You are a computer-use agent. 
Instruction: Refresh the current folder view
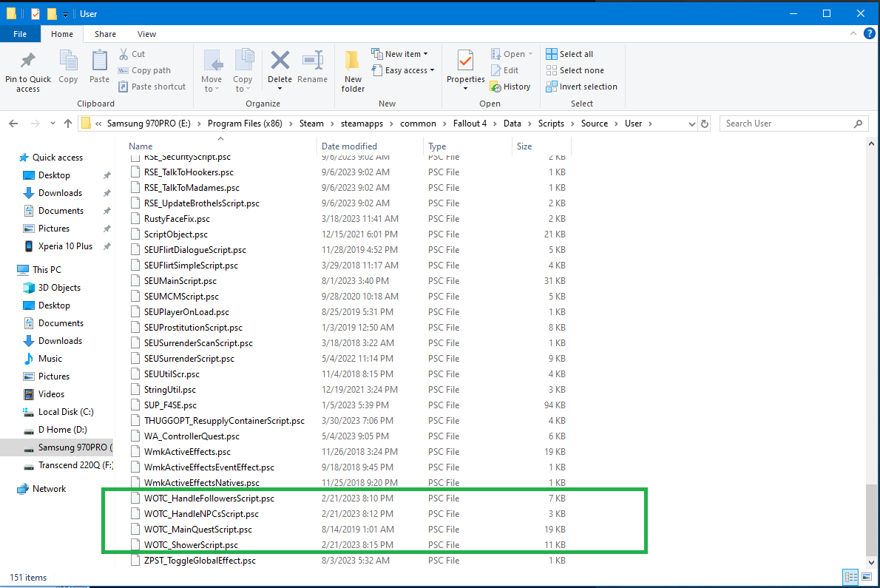point(705,124)
